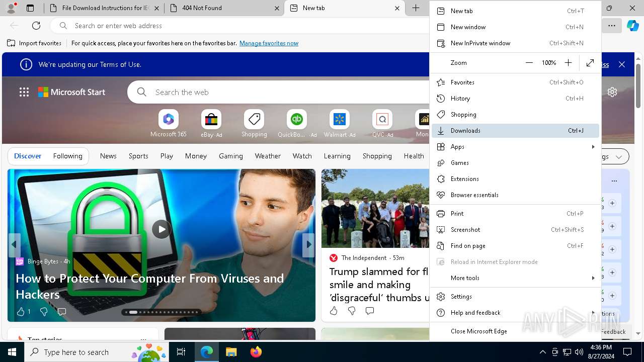Expand the Apps submenu
Image resolution: width=644 pixels, height=362 pixels.
coord(515,147)
